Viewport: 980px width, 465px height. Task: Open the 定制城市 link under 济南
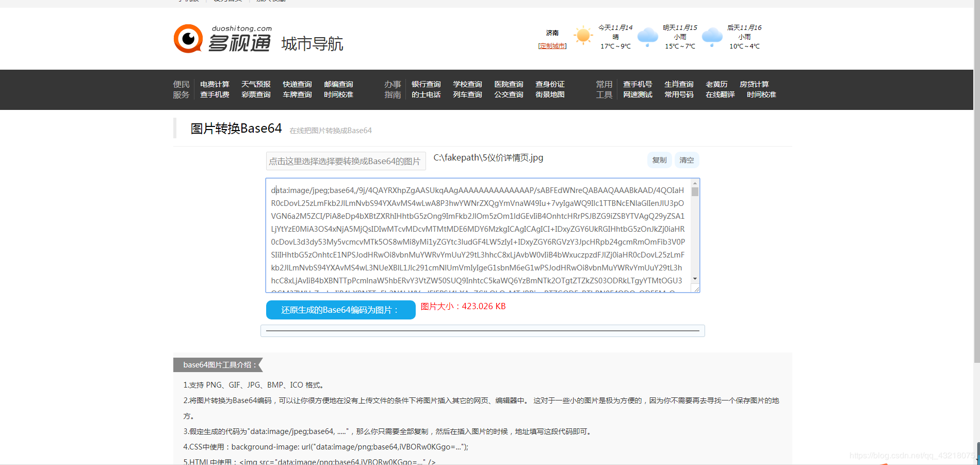(552, 46)
